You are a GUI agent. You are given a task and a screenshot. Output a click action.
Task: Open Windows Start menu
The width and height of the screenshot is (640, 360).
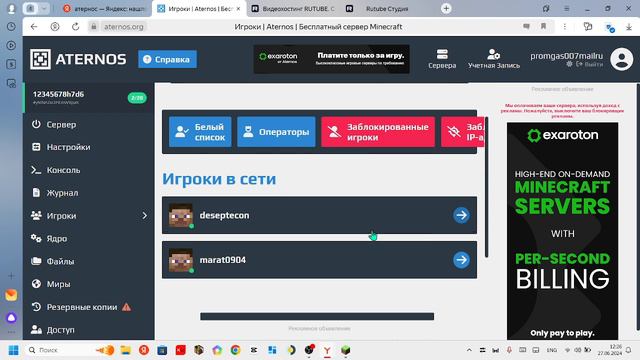(13, 350)
